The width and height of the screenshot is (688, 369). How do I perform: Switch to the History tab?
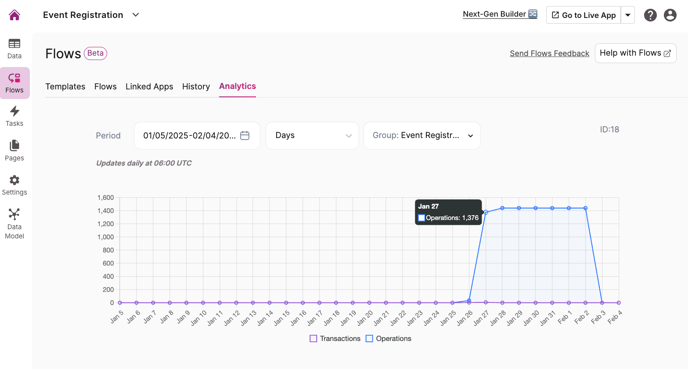(x=196, y=86)
